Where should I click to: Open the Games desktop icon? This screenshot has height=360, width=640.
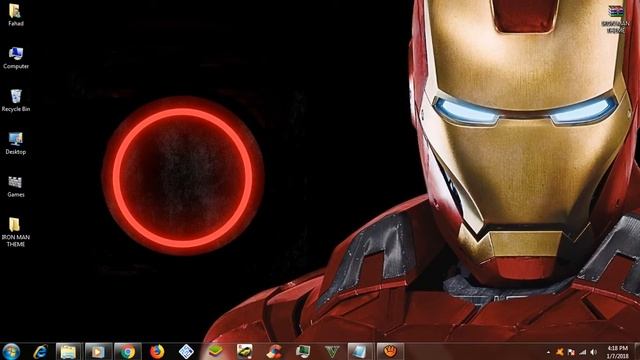16,187
